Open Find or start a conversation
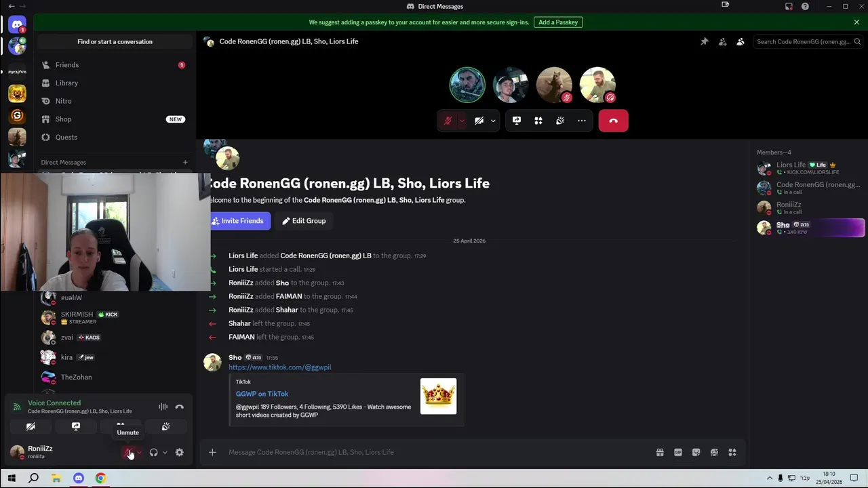This screenshot has width=868, height=488. [x=115, y=41]
